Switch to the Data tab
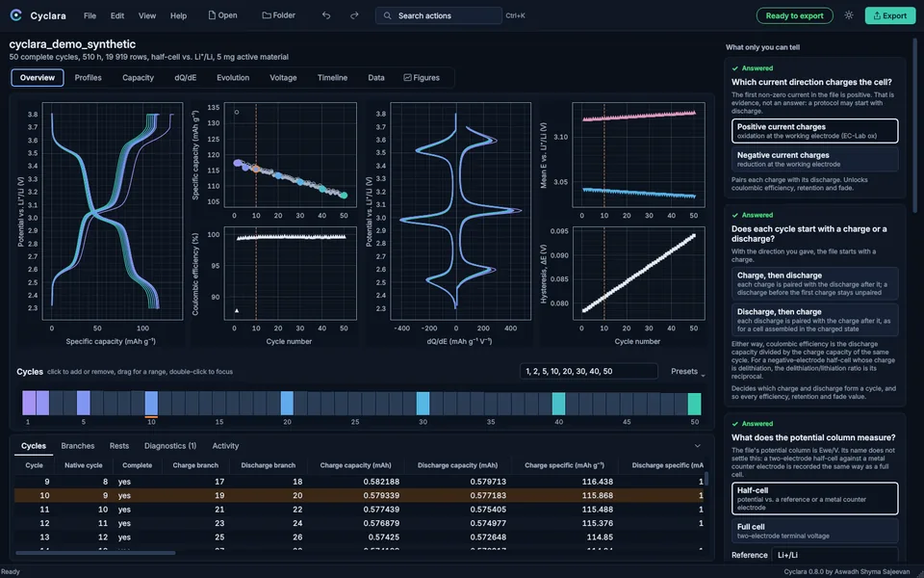Image resolution: width=924 pixels, height=578 pixels. (x=376, y=78)
